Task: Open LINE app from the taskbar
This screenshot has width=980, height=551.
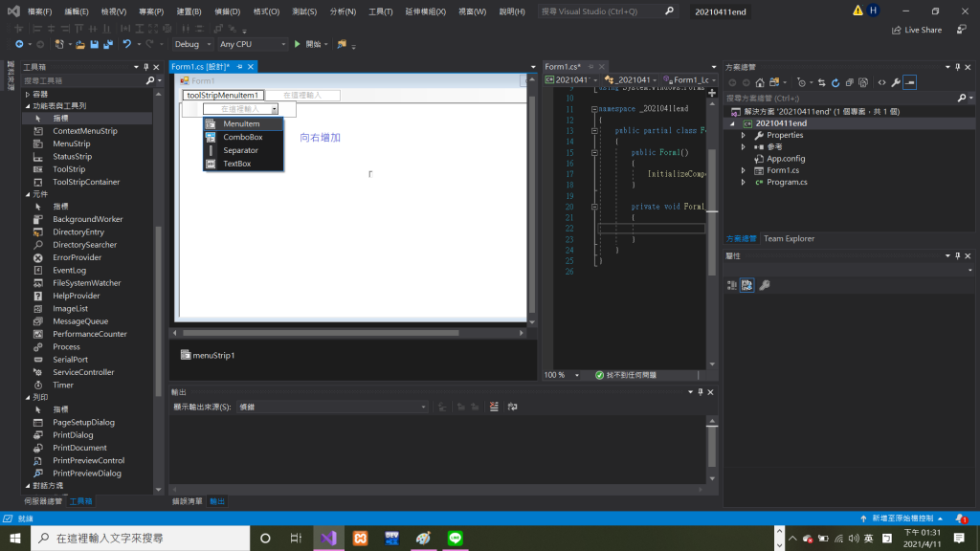Action: click(455, 538)
